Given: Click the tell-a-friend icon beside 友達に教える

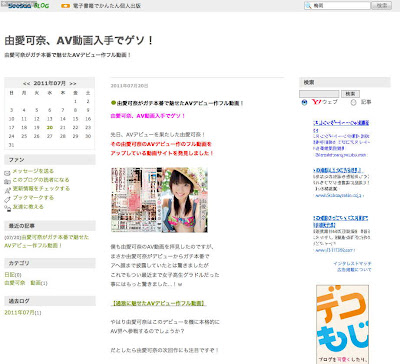Looking at the screenshot, I should (x=7, y=208).
